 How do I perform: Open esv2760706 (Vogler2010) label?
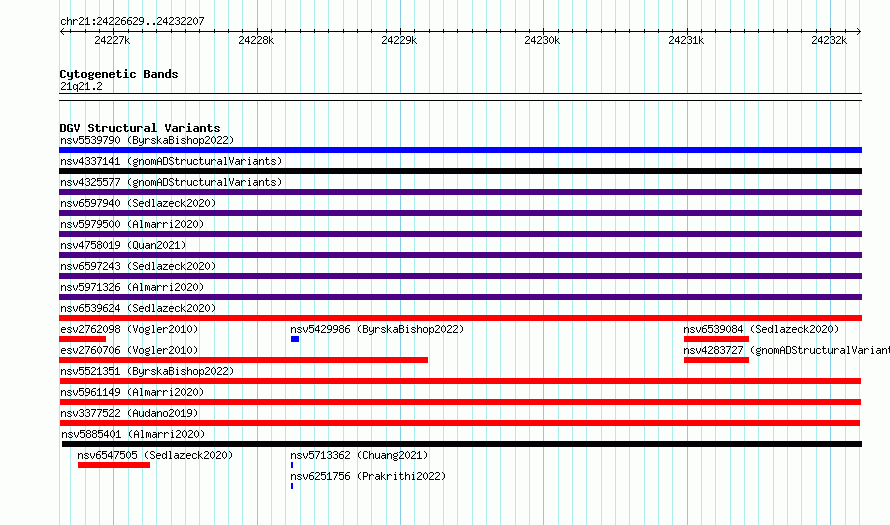pyautogui.click(x=129, y=350)
